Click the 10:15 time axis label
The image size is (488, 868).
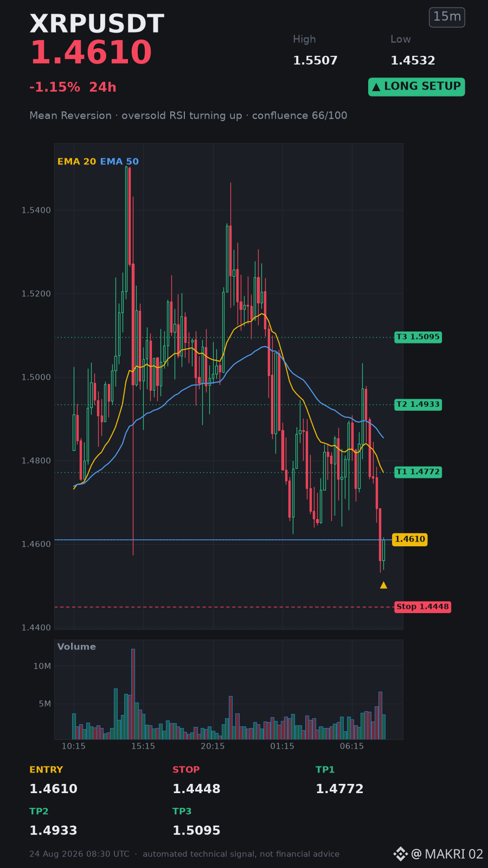(x=74, y=746)
